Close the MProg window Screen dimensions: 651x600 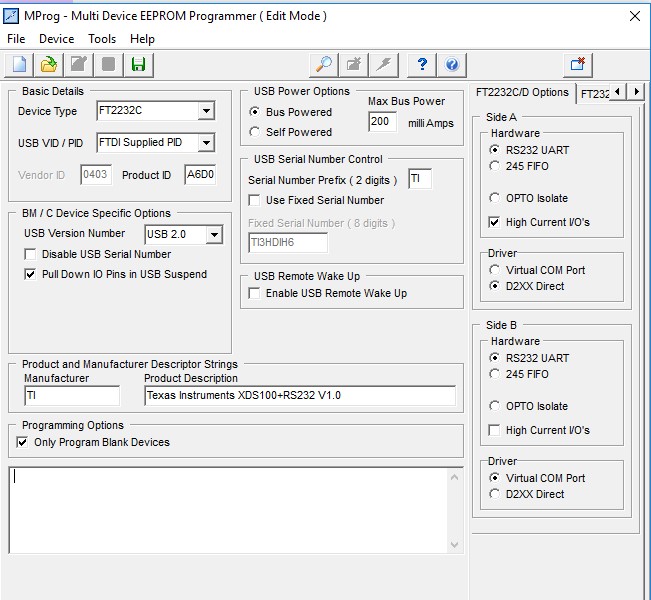635,16
